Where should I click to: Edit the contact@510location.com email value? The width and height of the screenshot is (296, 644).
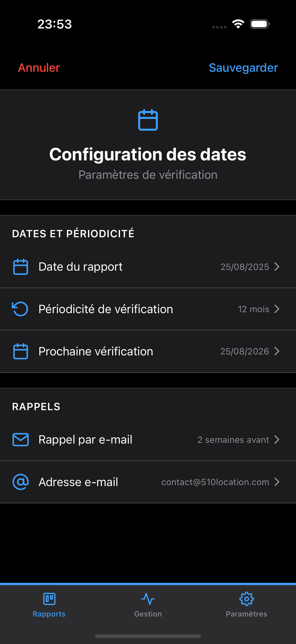click(x=215, y=482)
